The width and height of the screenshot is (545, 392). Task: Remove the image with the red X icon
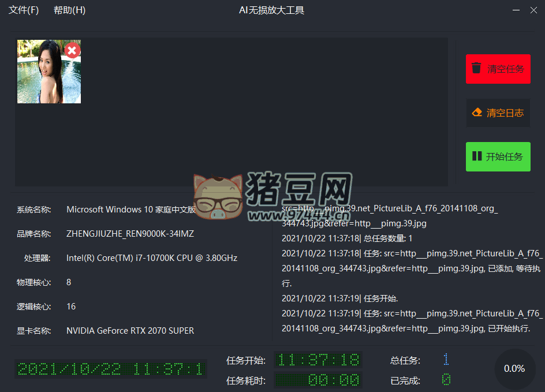pos(72,50)
